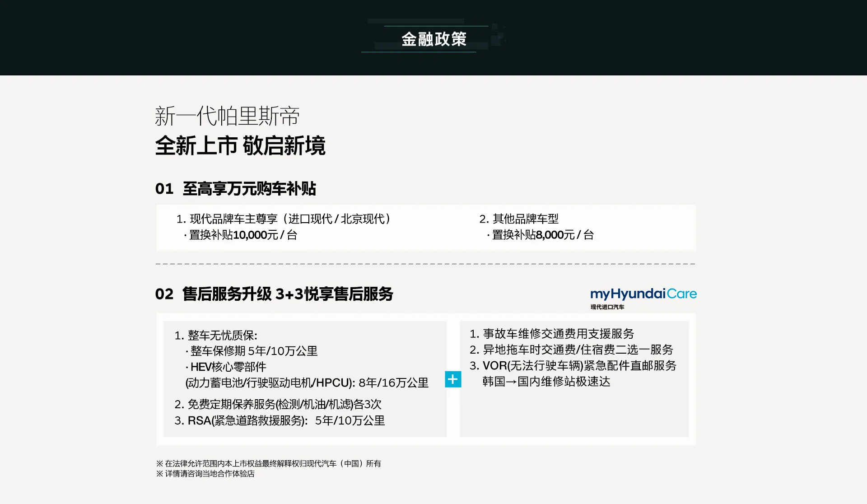Image resolution: width=867 pixels, height=504 pixels.
Task: Click 整车无忧质保 warranty item
Action: (216, 336)
